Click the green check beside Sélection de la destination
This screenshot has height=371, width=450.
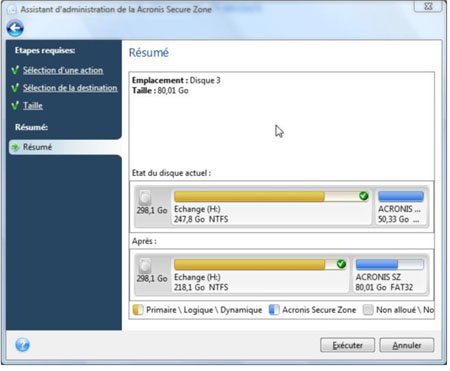pyautogui.click(x=15, y=88)
